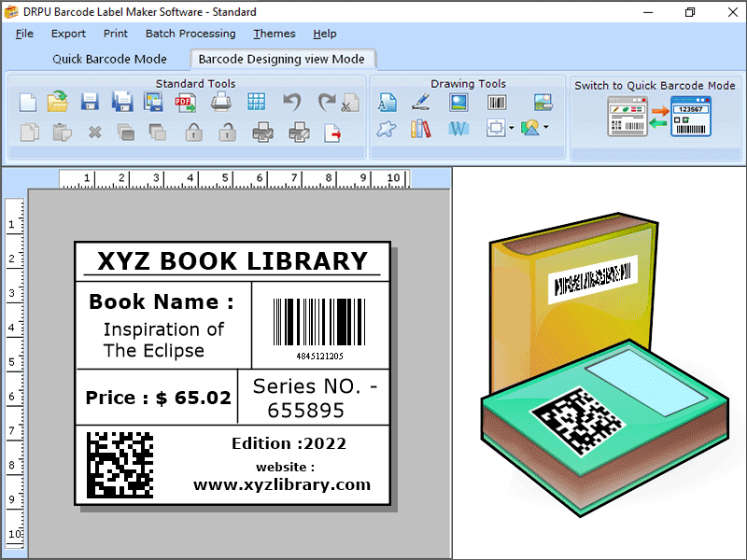Click the Switch to Quick Barcode Mode graphic
The image size is (747, 560).
coord(659,116)
